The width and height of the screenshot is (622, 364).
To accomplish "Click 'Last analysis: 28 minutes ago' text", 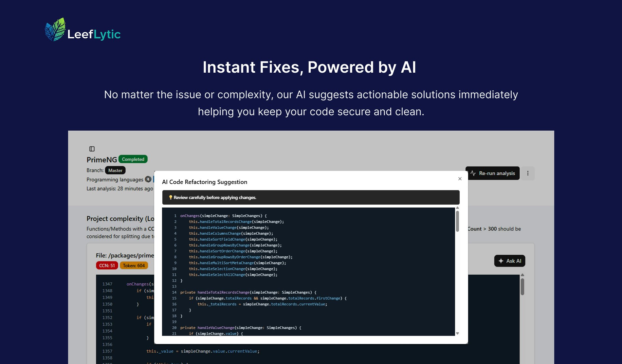I will tap(120, 189).
